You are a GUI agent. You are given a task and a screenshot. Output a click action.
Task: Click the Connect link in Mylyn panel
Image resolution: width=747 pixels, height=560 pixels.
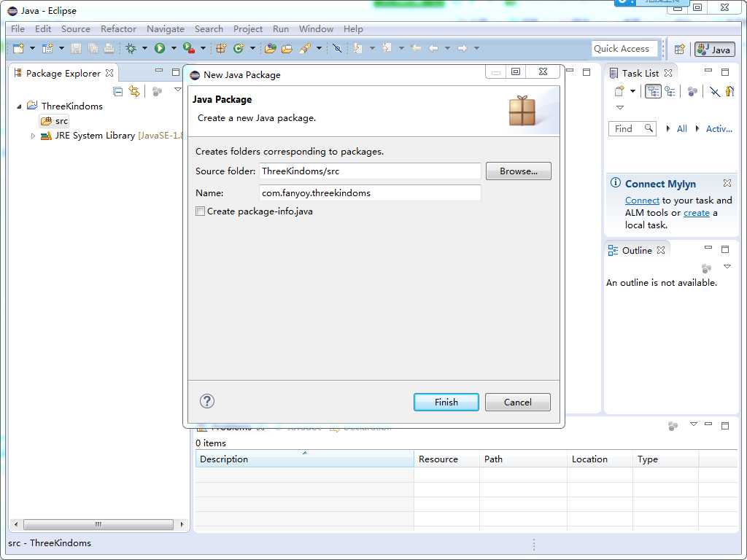[x=642, y=201]
